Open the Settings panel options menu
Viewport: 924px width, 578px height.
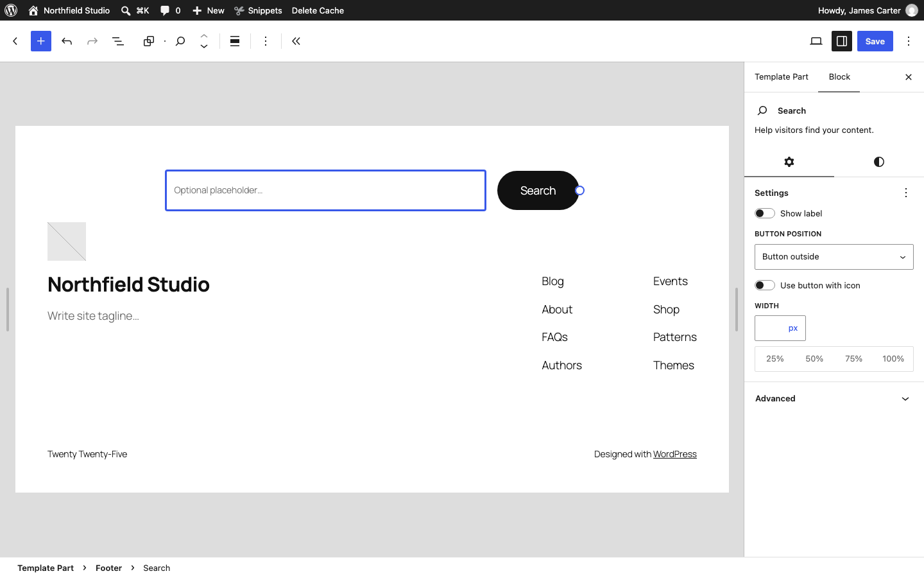906,193
